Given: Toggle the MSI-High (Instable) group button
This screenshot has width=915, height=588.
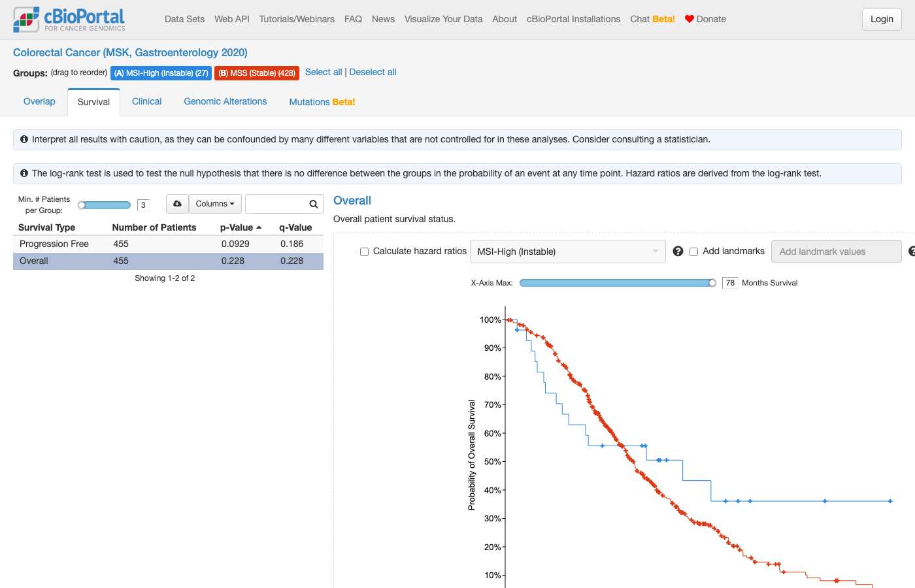Looking at the screenshot, I should pos(161,73).
